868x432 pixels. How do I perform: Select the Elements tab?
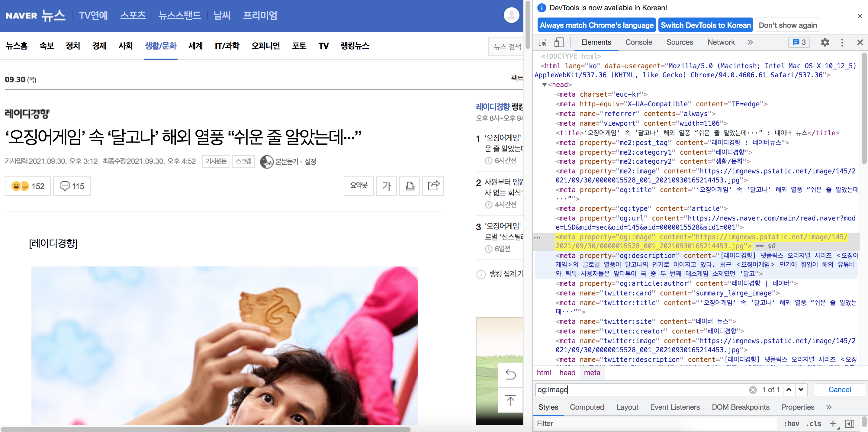596,43
